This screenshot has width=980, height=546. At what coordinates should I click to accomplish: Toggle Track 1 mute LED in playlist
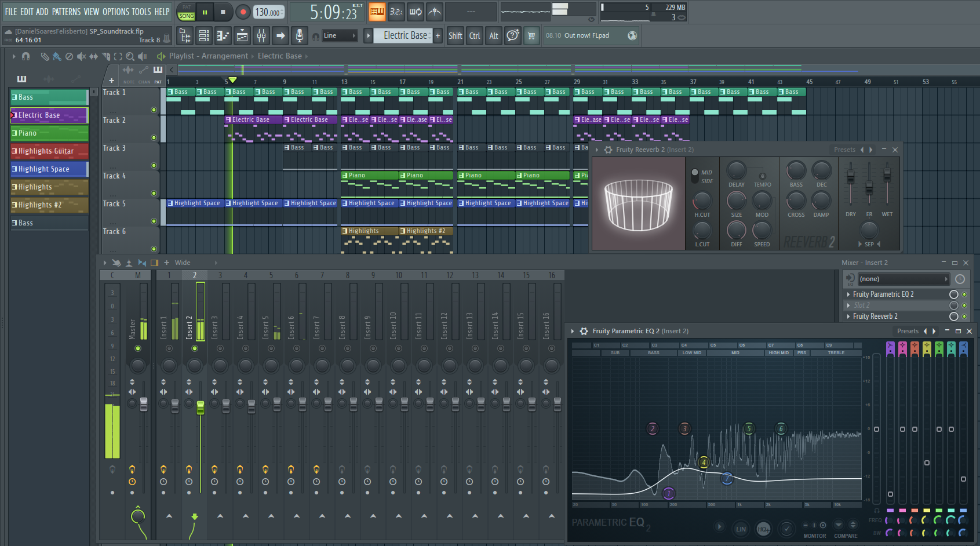[x=154, y=110]
